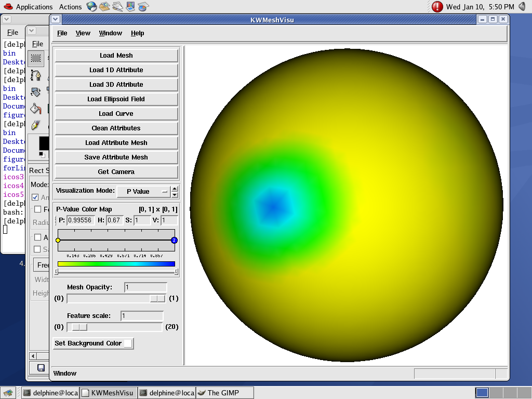Choose the ink pen tool in GIMP
Viewport: 532px width, 399px height.
pos(35,125)
